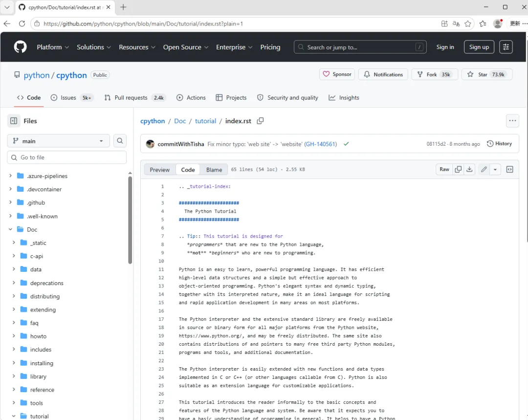This screenshot has width=528, height=420.
Task: Open the symbols panel
Action: click(x=510, y=169)
